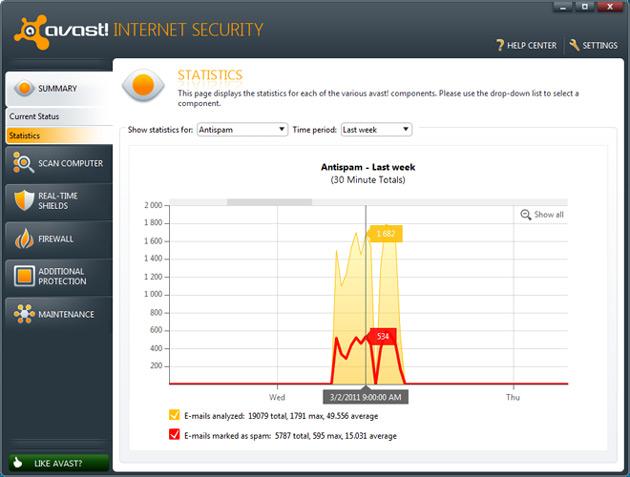
Task: Close the avast window
Action: (610, 7)
